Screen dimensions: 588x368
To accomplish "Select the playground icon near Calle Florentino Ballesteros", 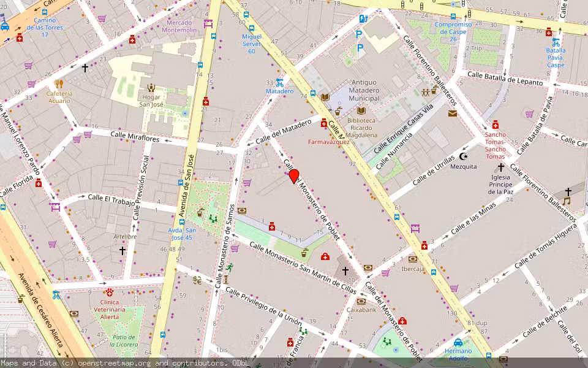I will 426,92.
